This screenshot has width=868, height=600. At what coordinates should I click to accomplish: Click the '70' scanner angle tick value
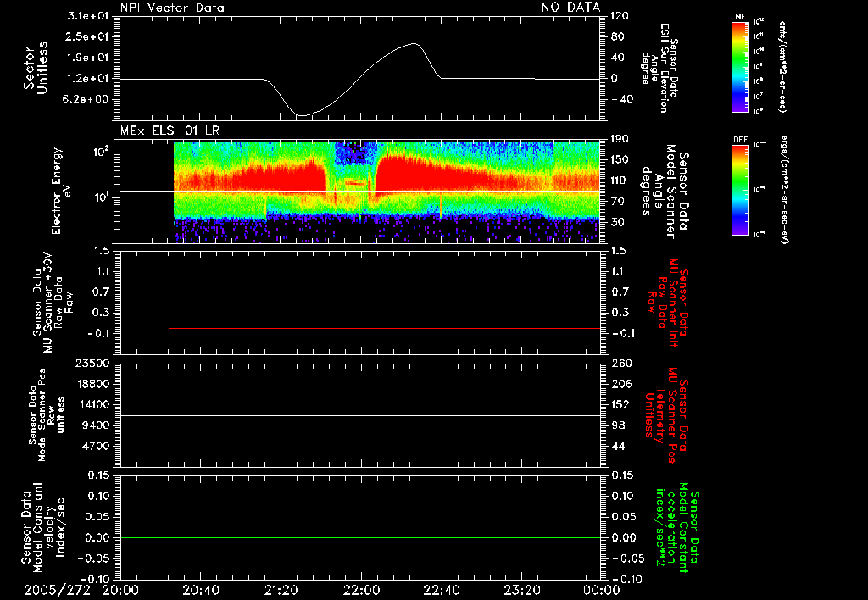[x=618, y=202]
